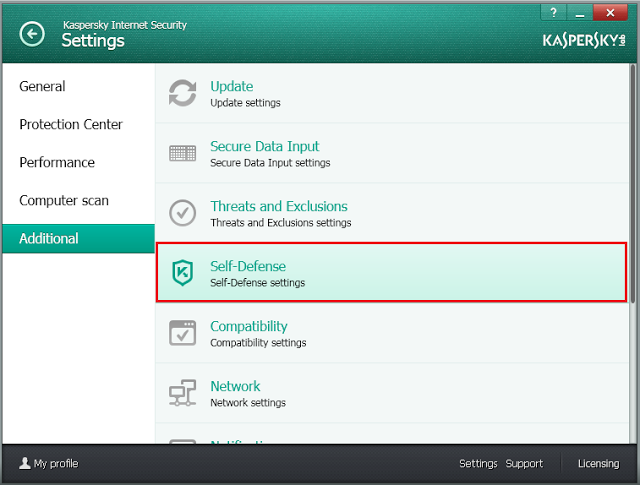Click Support in the bottom bar
Image resolution: width=640 pixels, height=485 pixels.
[x=524, y=463]
